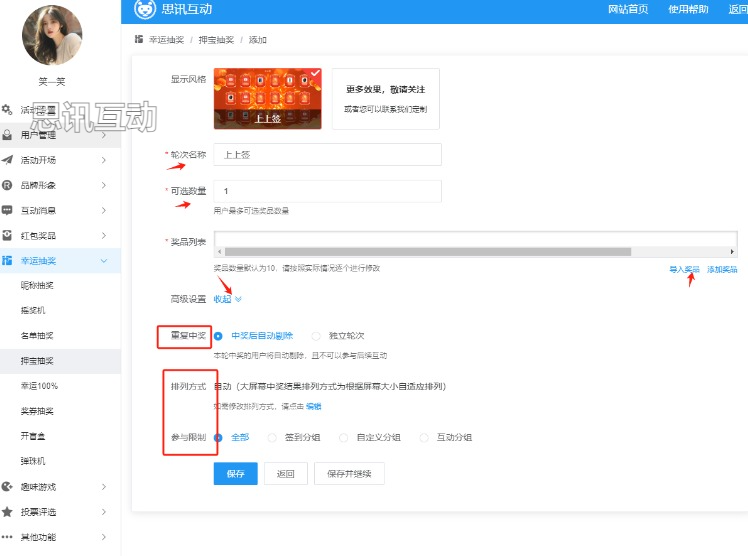The image size is (748, 556).
Task: Collapse the 幸运抽奖 menu chevron
Action: click(104, 261)
